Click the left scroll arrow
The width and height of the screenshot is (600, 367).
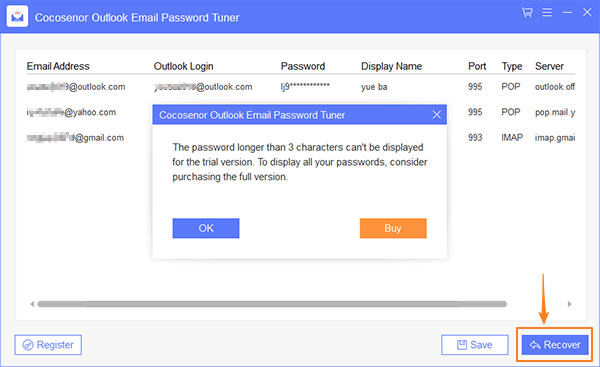(32, 304)
